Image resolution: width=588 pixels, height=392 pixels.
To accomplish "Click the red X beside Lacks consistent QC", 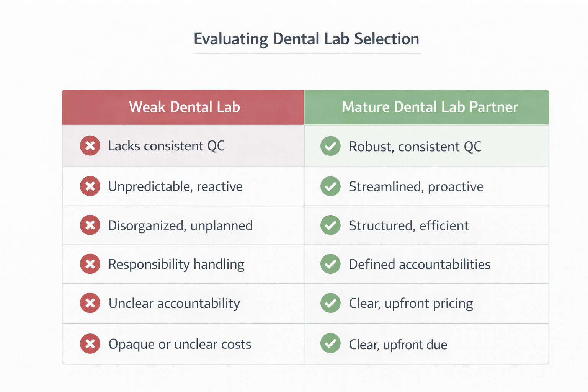I will [90, 146].
